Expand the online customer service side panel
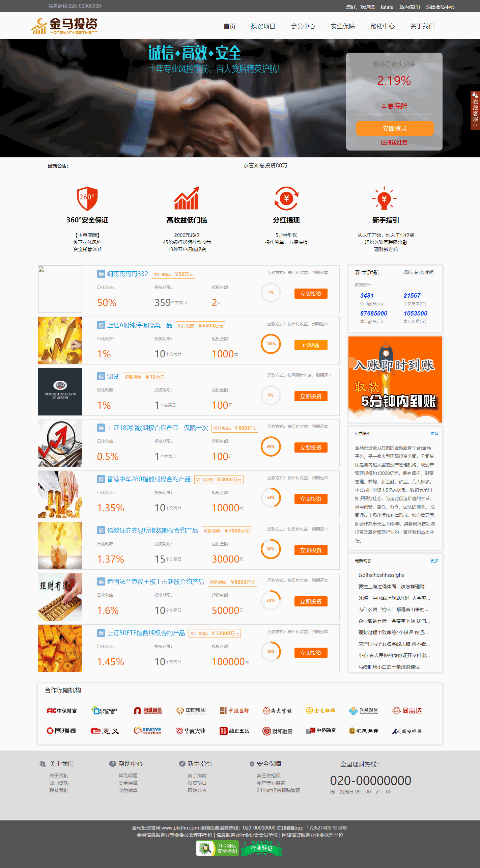480x868 pixels. coord(475,110)
